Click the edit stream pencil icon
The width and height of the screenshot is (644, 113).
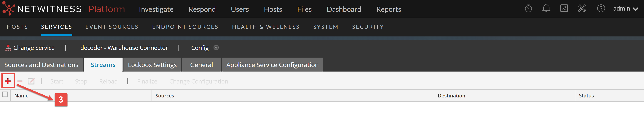pyautogui.click(x=31, y=81)
